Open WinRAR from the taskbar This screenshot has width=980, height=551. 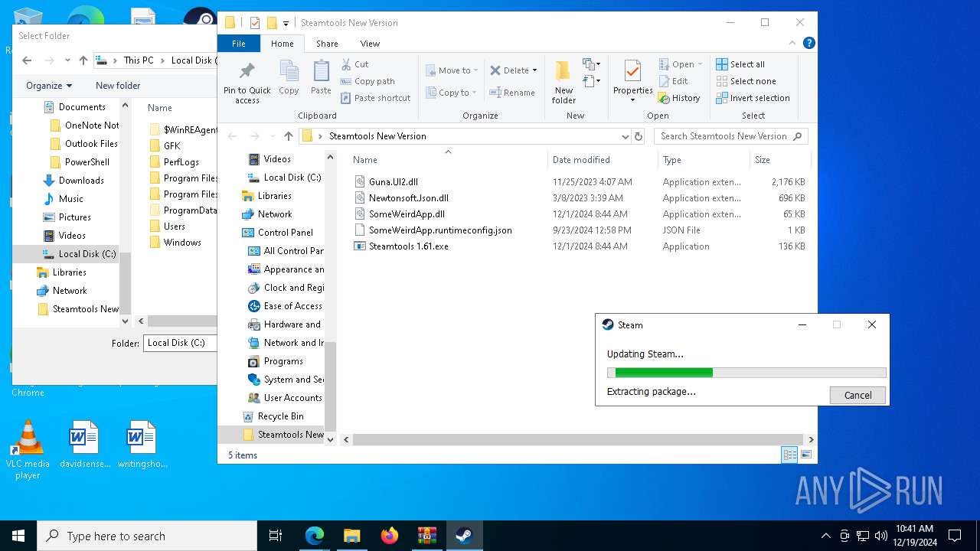tap(426, 536)
